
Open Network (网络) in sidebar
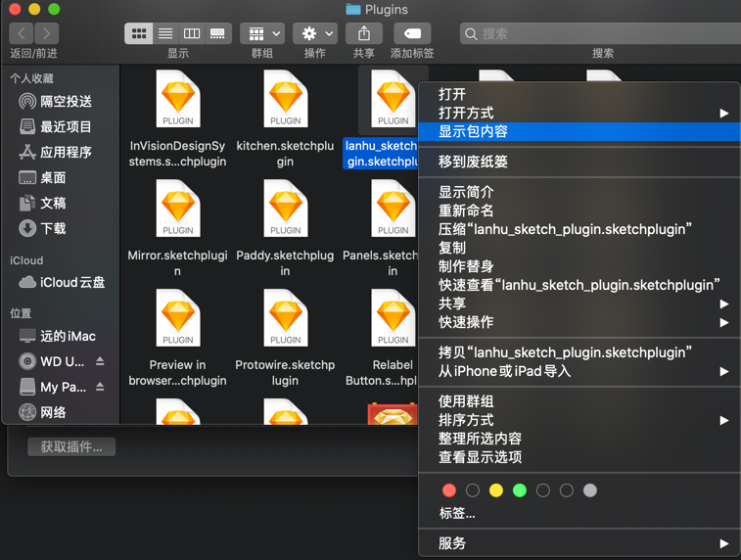click(42, 412)
